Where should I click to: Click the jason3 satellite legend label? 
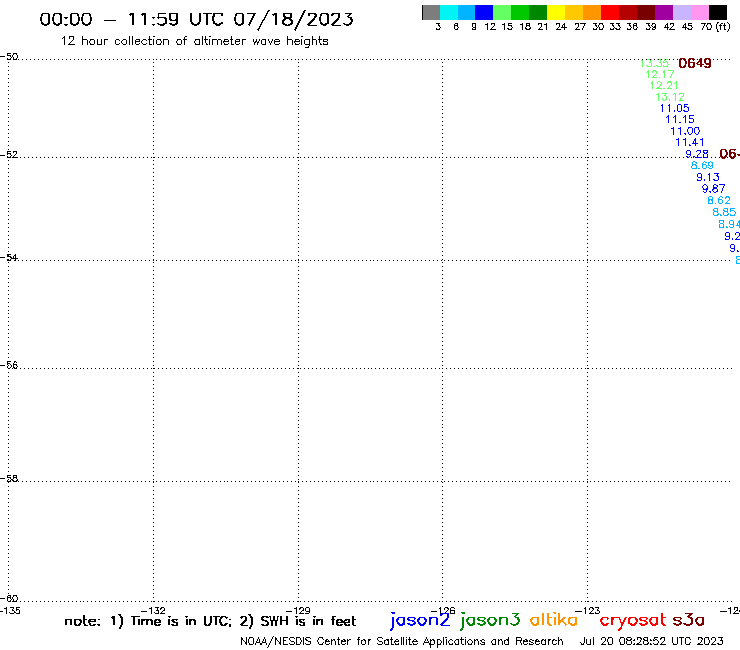coord(490,620)
